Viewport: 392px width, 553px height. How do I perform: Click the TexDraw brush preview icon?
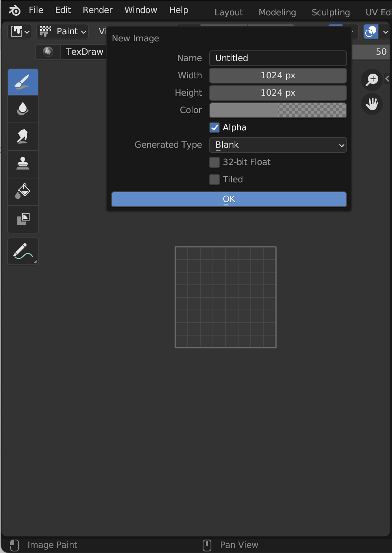tap(48, 52)
